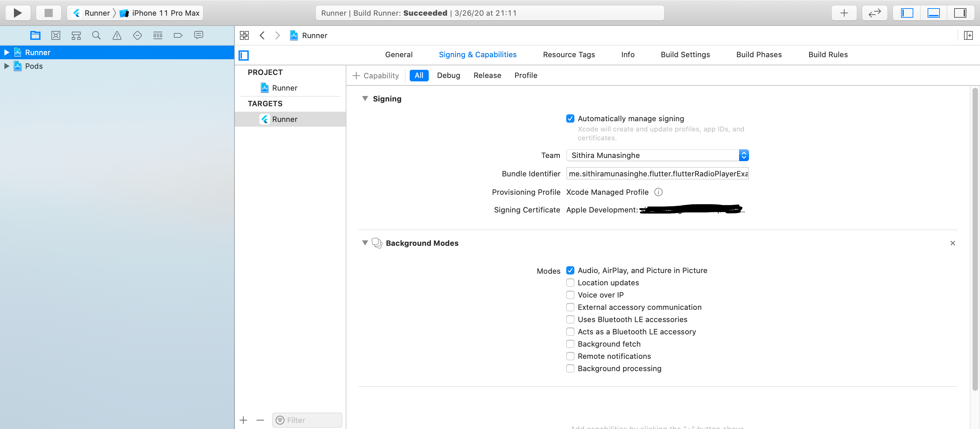The width and height of the screenshot is (980, 429).
Task: Select the General tab
Action: click(399, 54)
